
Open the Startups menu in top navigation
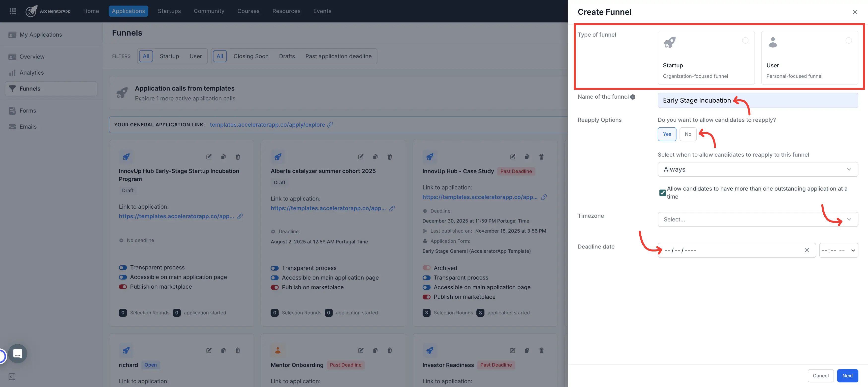[169, 11]
